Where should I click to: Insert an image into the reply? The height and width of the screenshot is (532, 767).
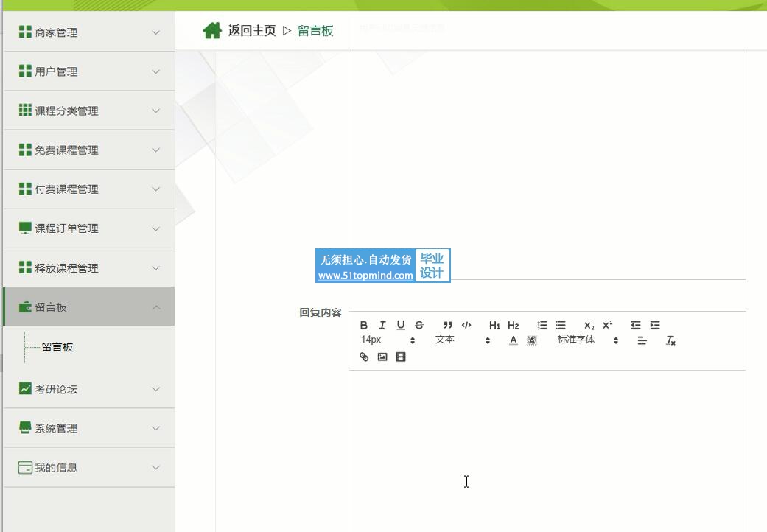pos(382,357)
